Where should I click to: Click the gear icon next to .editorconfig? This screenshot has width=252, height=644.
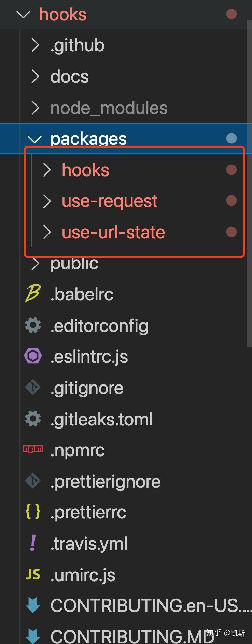click(33, 325)
